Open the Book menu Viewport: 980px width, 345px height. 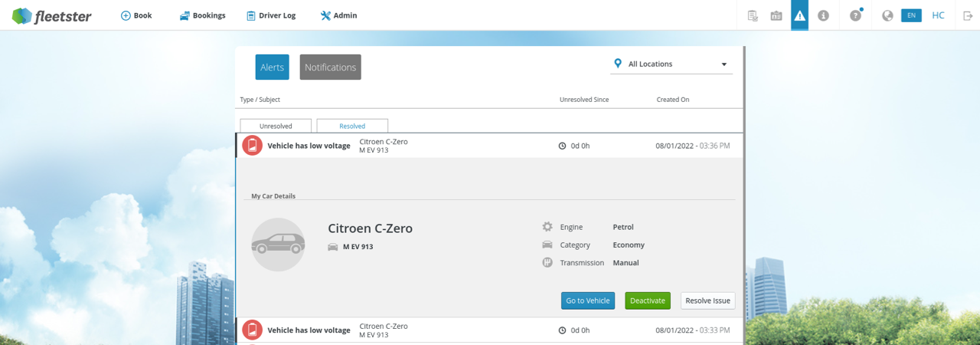[x=136, y=15]
